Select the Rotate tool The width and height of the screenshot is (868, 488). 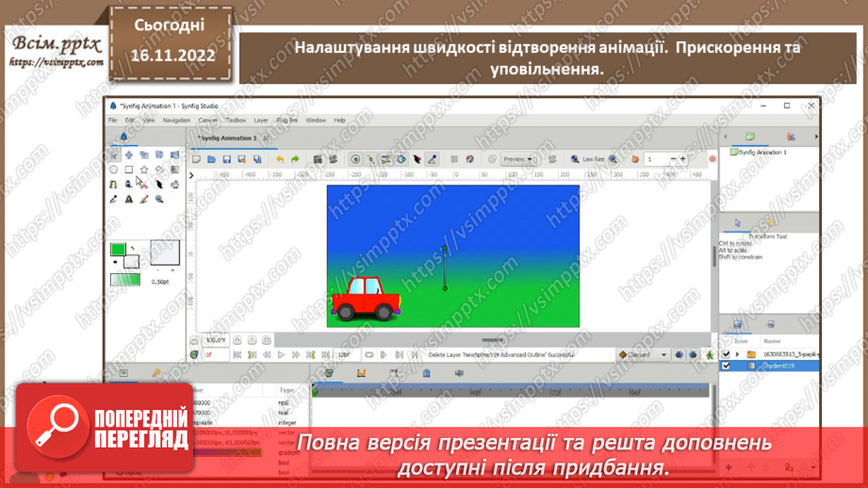pos(159,155)
